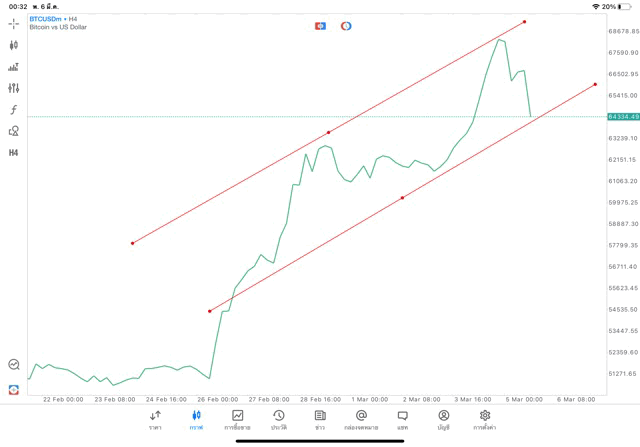Select the crosshair cursor tool
Viewport: 640px width, 447px height.
14,23
